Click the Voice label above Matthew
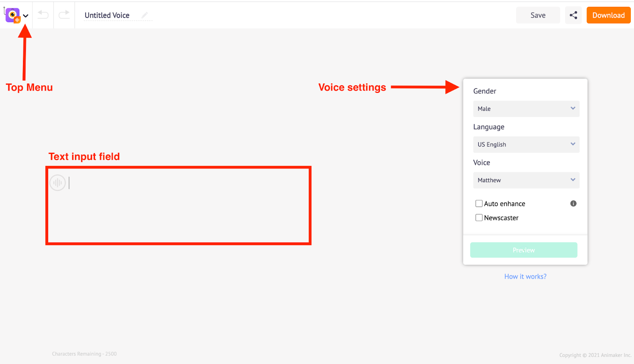 [482, 162]
